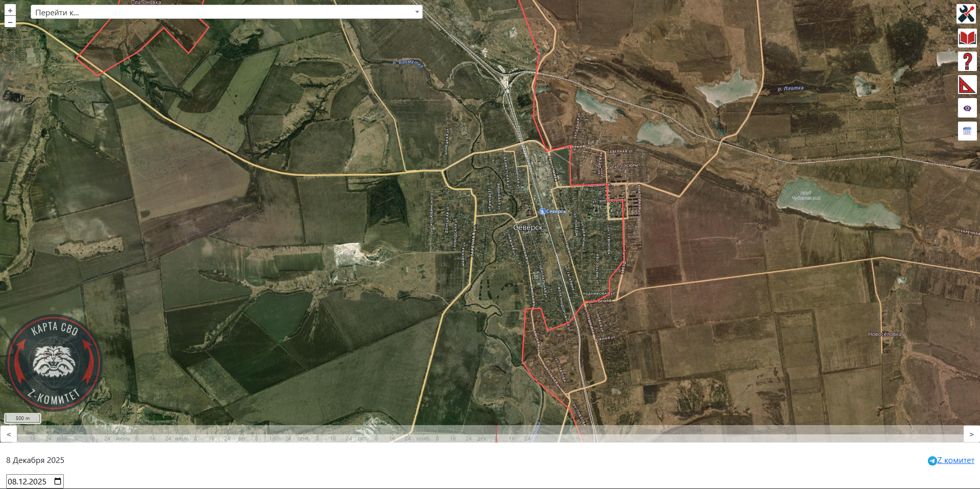The width and height of the screenshot is (980, 489).
Task: Click the "пруд Чубаровский" pond label
Action: [806, 195]
